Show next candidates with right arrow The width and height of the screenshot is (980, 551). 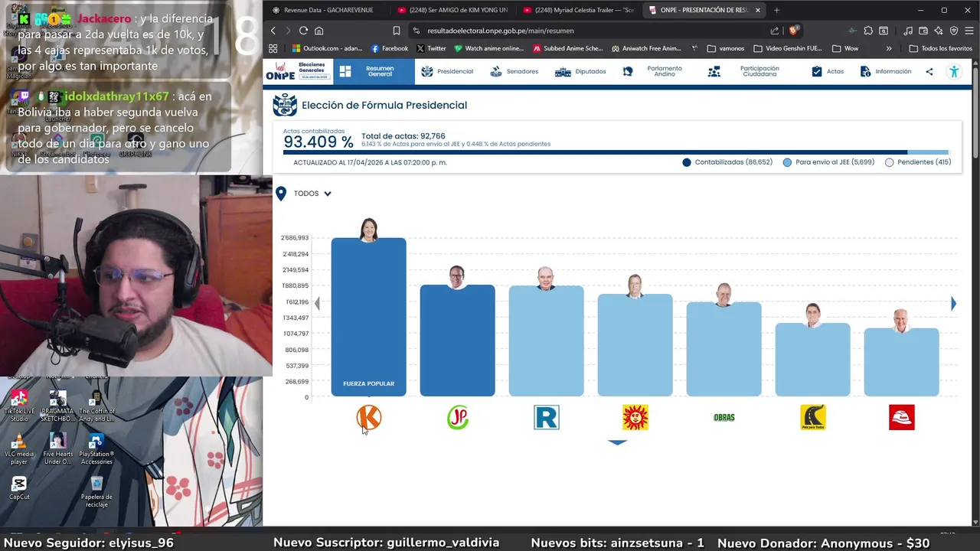[x=953, y=304]
